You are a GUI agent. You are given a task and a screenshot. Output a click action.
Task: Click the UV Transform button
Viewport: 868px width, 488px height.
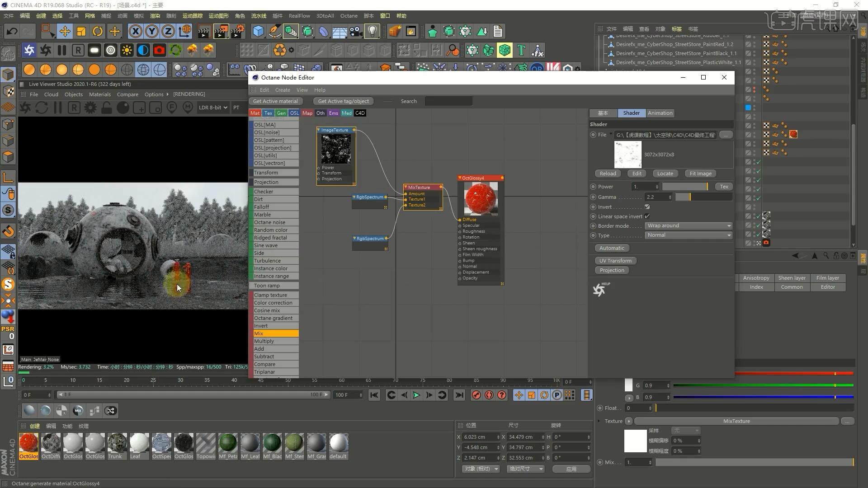pyautogui.click(x=615, y=261)
